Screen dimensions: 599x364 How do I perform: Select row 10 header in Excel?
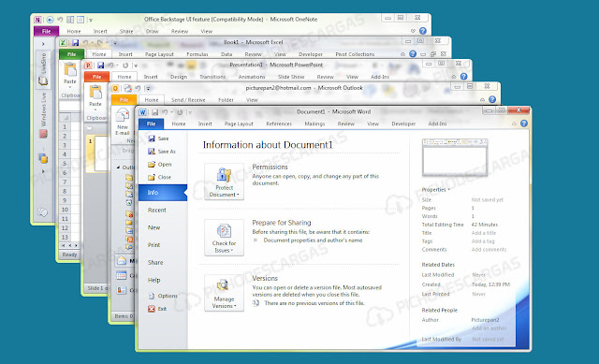click(65, 210)
